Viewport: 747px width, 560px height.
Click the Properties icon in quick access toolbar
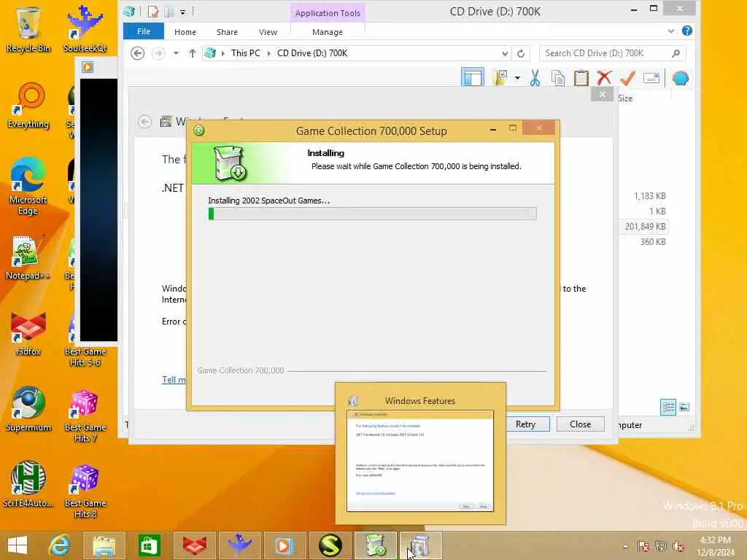(153, 12)
